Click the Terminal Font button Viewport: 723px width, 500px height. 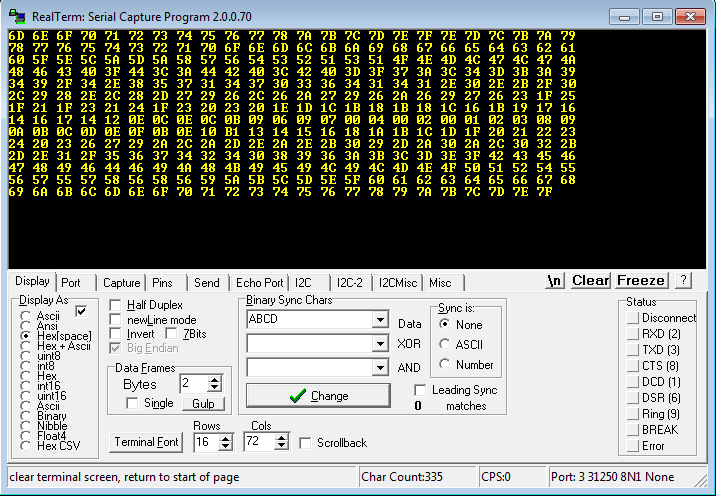coord(146,442)
